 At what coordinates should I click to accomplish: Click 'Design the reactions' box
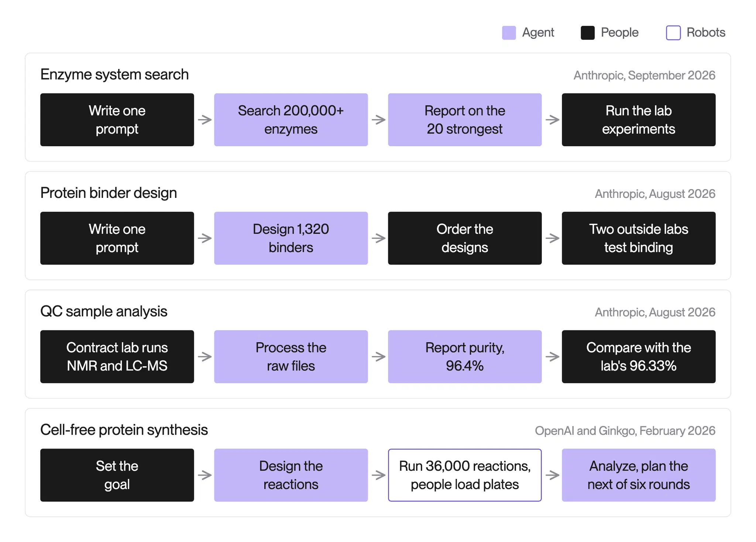[x=291, y=475]
